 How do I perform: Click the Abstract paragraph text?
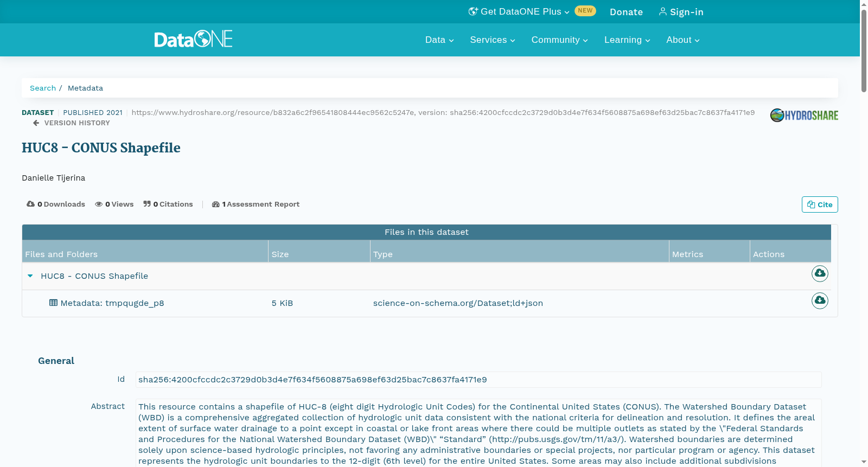pos(477,433)
